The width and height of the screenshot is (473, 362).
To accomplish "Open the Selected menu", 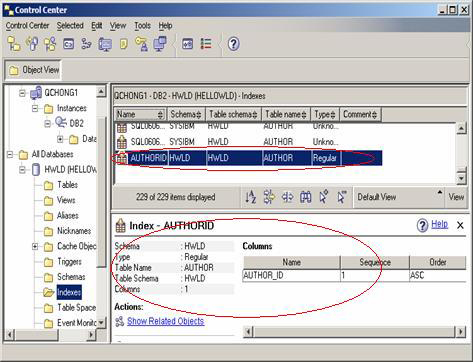I will point(70,26).
